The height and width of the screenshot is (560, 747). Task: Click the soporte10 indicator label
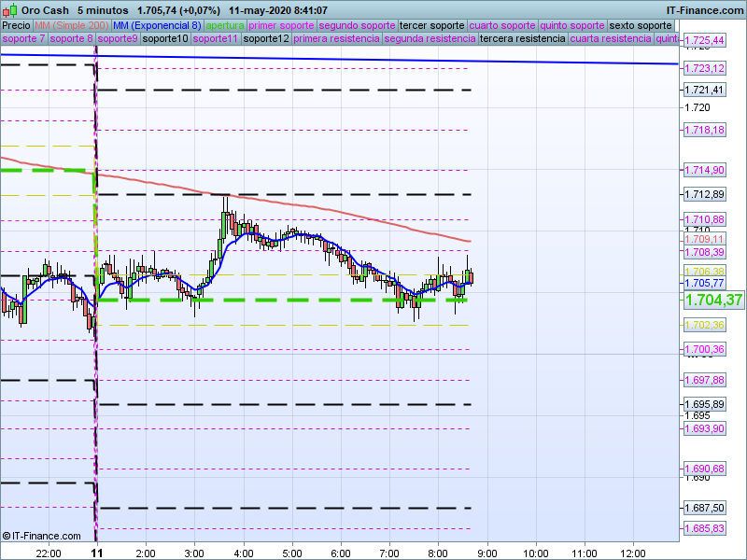point(166,40)
